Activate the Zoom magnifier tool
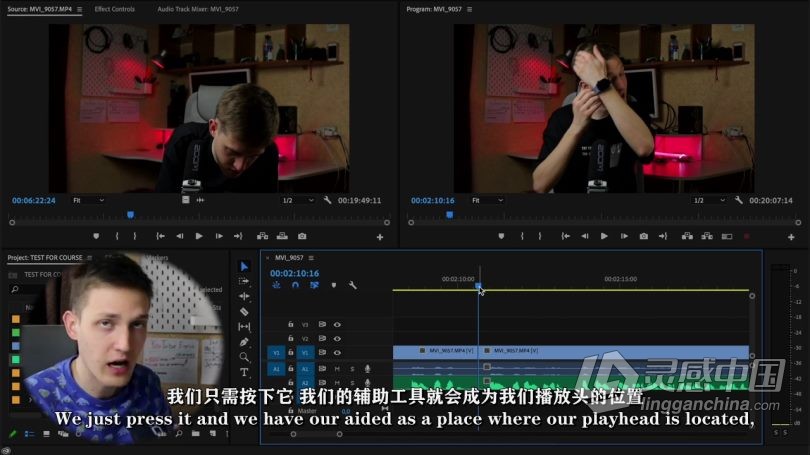 [245, 356]
